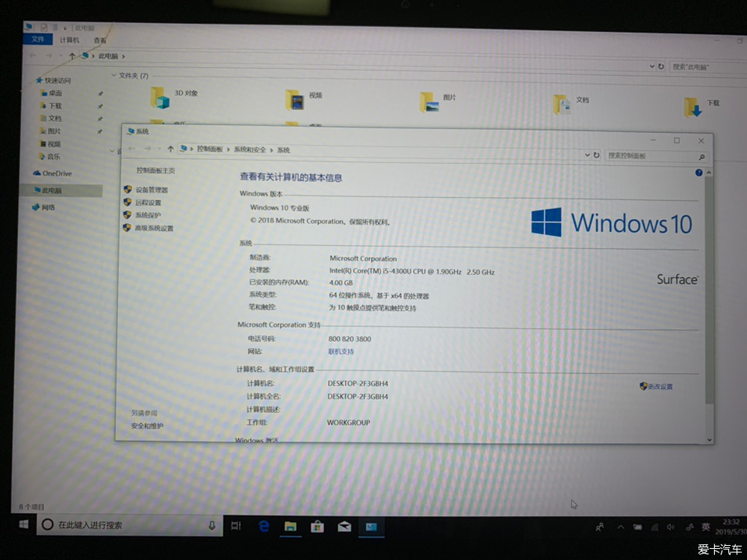Open the People icon in the system tray

pos(599,526)
